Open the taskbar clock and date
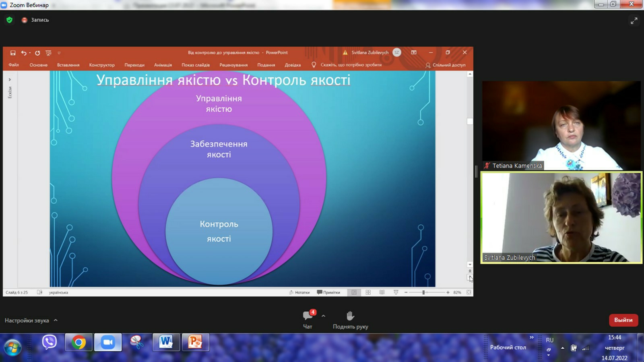 point(614,348)
